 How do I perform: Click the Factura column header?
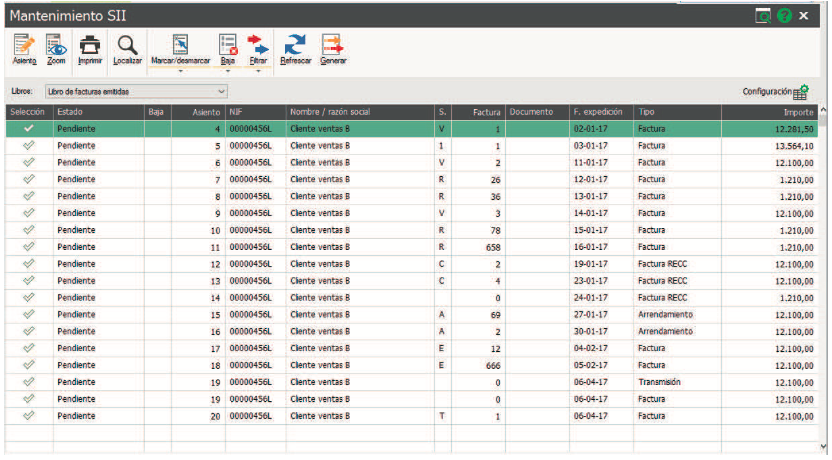(x=478, y=112)
